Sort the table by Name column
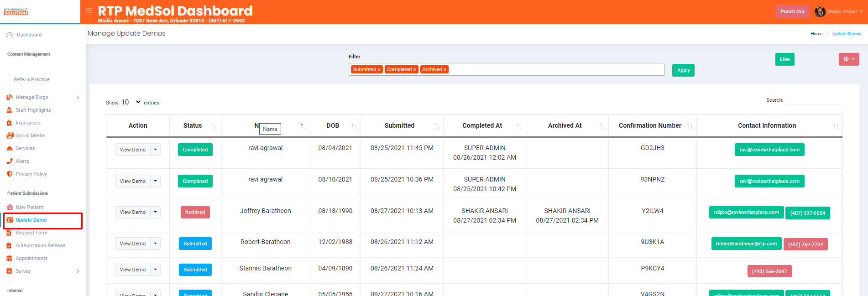Screen dimensions: 868x296 tap(266, 125)
